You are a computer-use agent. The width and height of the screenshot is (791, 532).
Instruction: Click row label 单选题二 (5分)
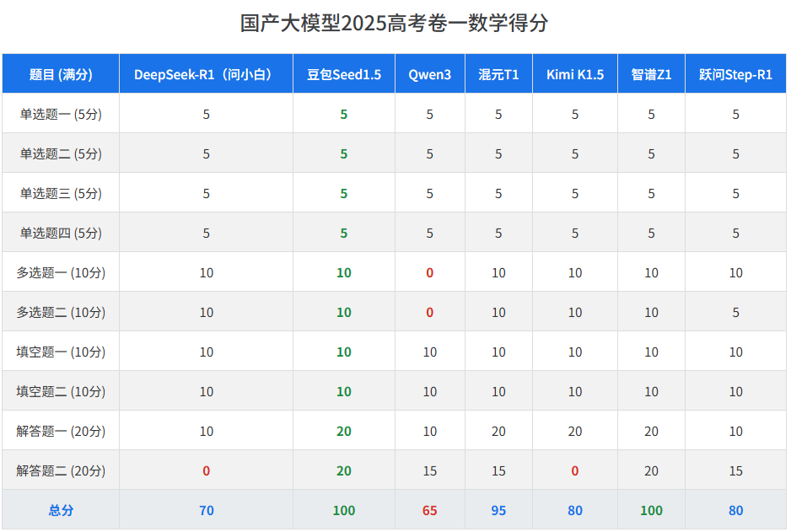[61, 153]
